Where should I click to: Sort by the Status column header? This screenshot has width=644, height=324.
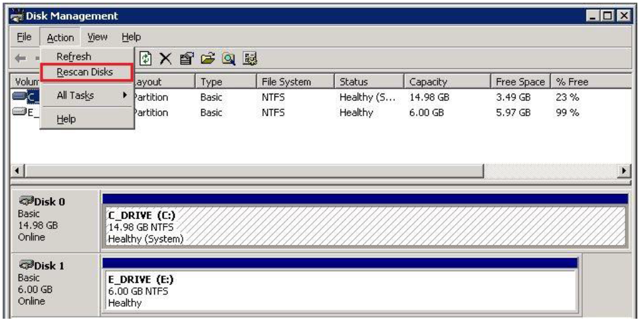point(370,82)
